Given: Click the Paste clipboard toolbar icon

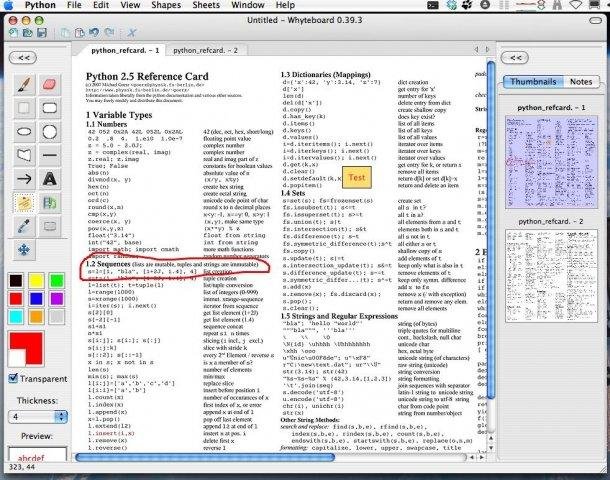Looking at the screenshot, I should pyautogui.click(x=79, y=33).
